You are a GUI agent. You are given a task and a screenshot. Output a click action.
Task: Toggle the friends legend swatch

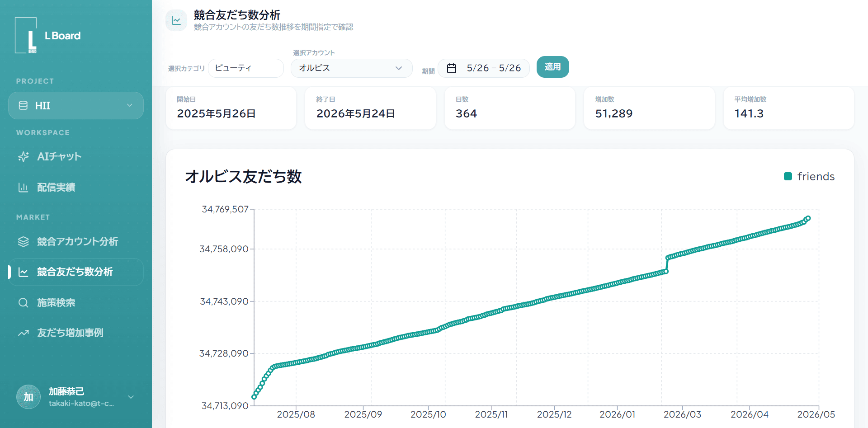788,176
